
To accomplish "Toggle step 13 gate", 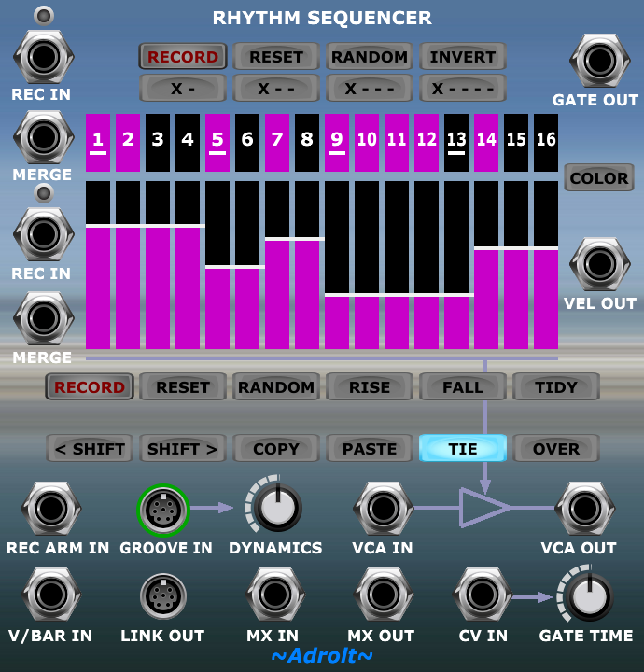I will coord(456,143).
